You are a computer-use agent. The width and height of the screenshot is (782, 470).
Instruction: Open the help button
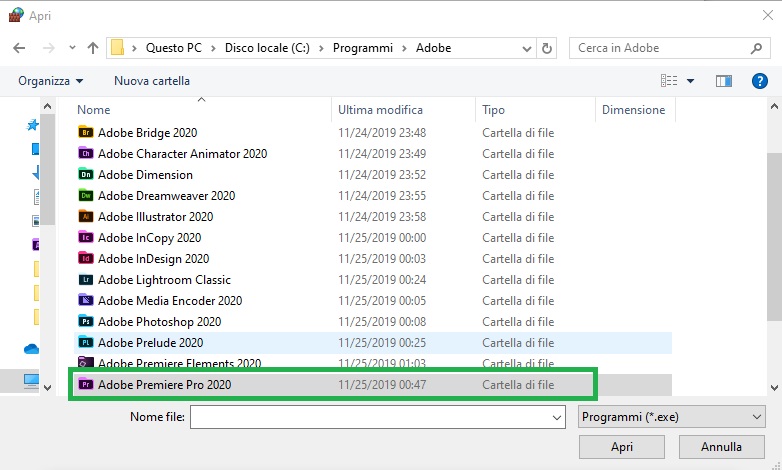coord(760,81)
